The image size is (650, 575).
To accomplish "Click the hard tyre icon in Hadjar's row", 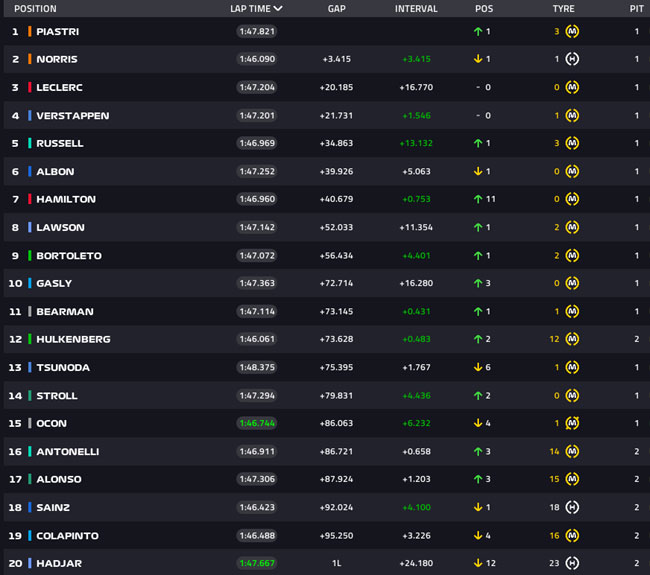I will pyautogui.click(x=572, y=563).
